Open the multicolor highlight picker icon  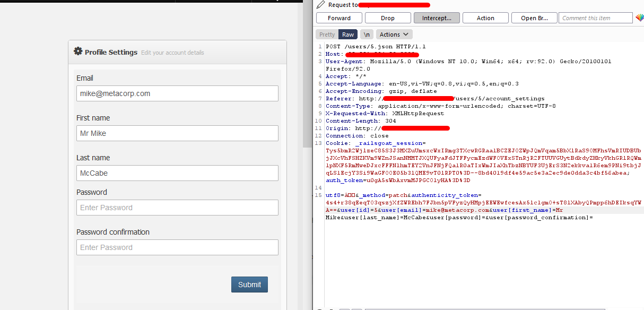[639, 18]
